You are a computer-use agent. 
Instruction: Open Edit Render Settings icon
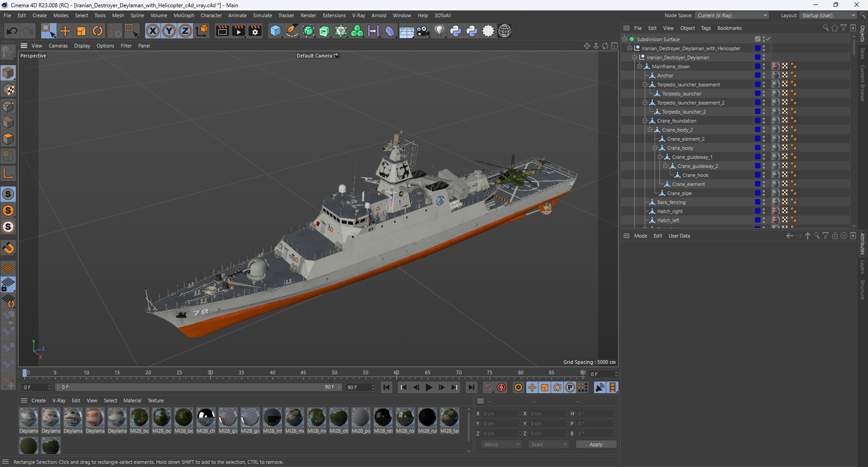pyautogui.click(x=255, y=31)
